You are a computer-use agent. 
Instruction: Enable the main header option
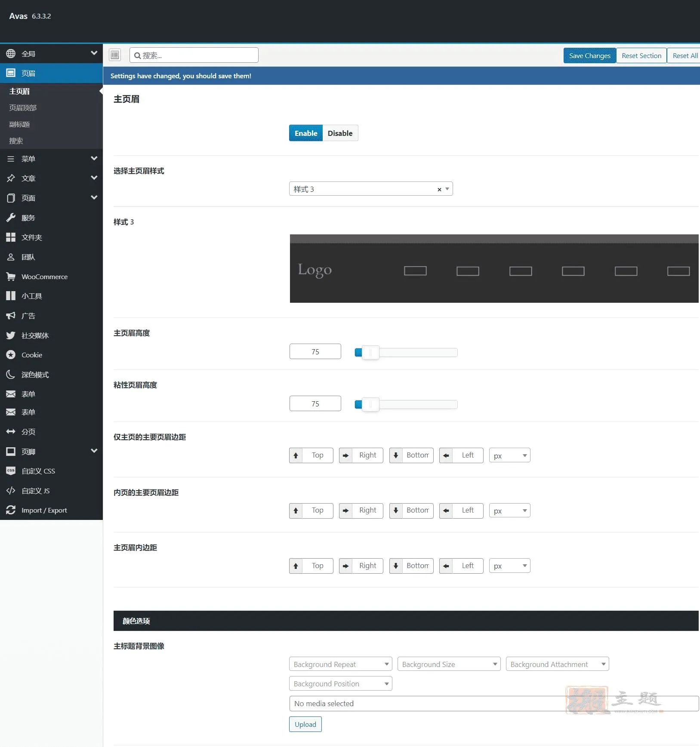306,133
